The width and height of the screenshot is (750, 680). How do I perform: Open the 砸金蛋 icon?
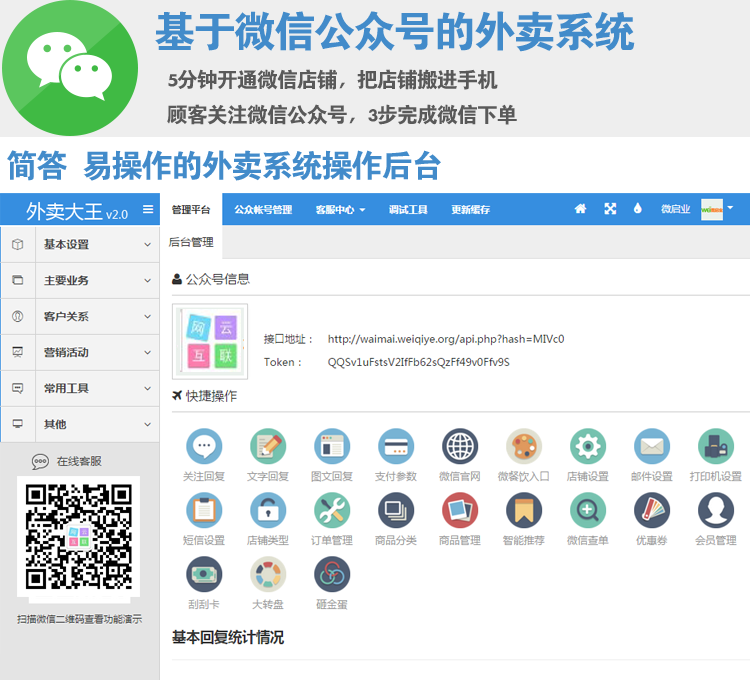tap(332, 574)
